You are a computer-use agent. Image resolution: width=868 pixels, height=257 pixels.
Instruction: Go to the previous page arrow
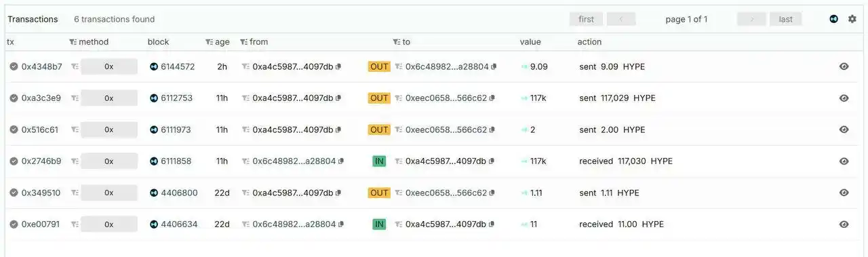click(x=621, y=19)
